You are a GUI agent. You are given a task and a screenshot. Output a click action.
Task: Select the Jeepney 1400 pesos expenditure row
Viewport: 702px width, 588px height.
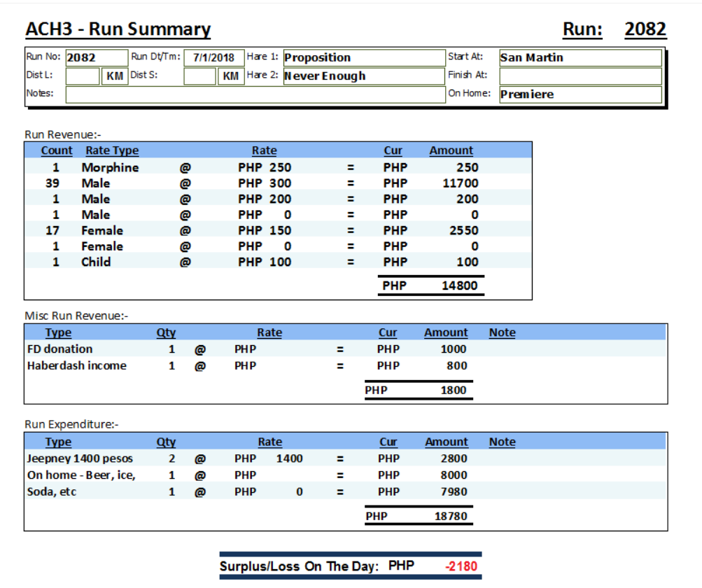[x=80, y=458]
